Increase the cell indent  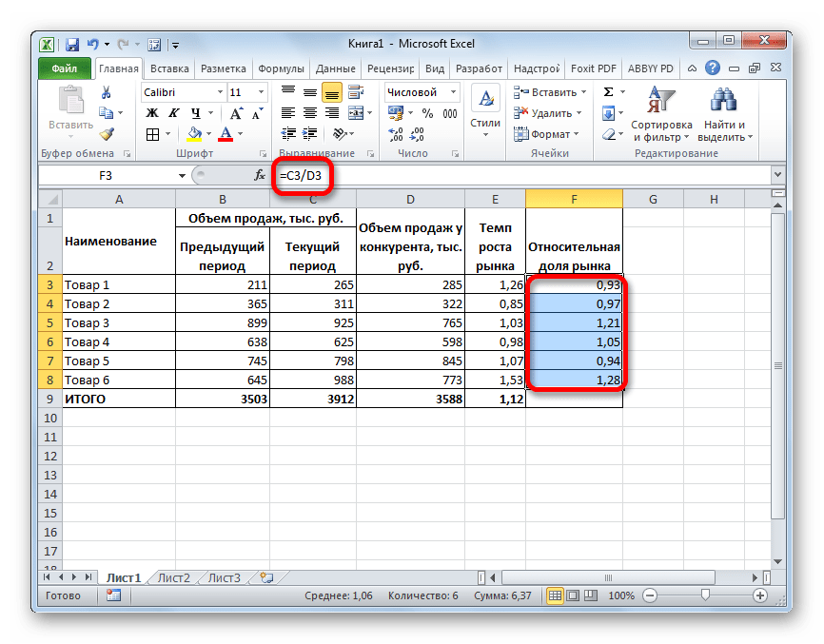[x=310, y=134]
